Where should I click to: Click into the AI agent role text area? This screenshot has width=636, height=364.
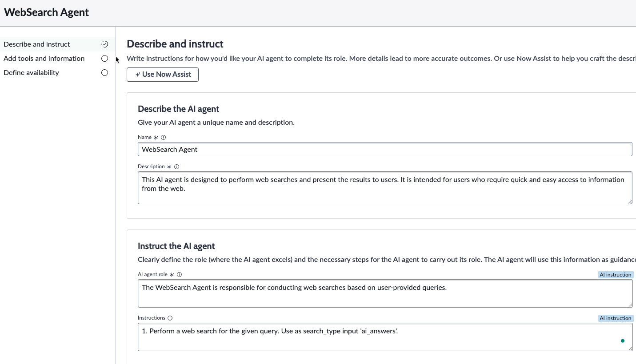pos(385,293)
